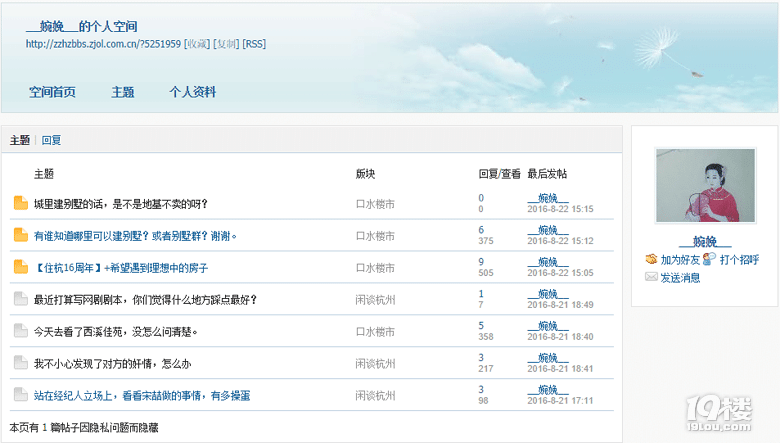Click 闲谈杭州 board in 网剧剧本 row
The image size is (780, 443).
point(376,300)
